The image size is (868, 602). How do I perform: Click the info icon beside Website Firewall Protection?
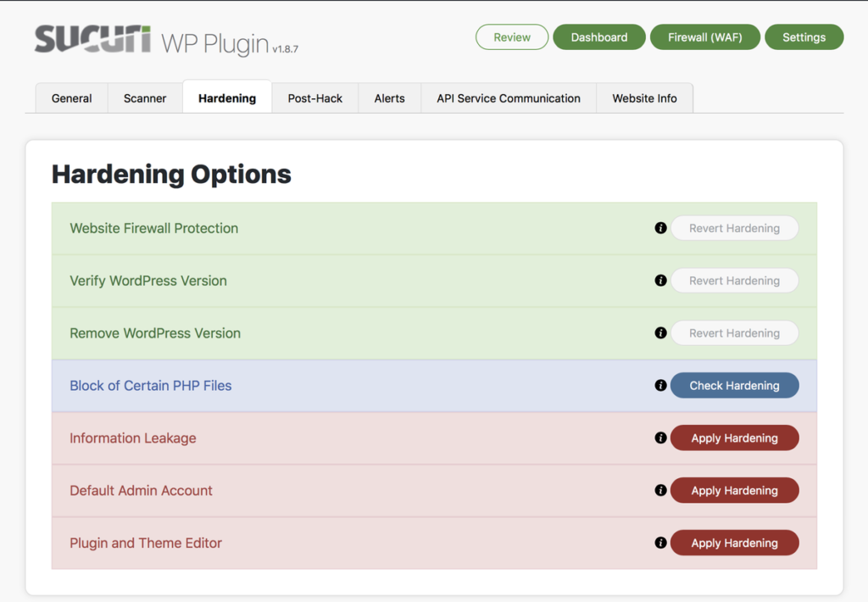click(660, 228)
